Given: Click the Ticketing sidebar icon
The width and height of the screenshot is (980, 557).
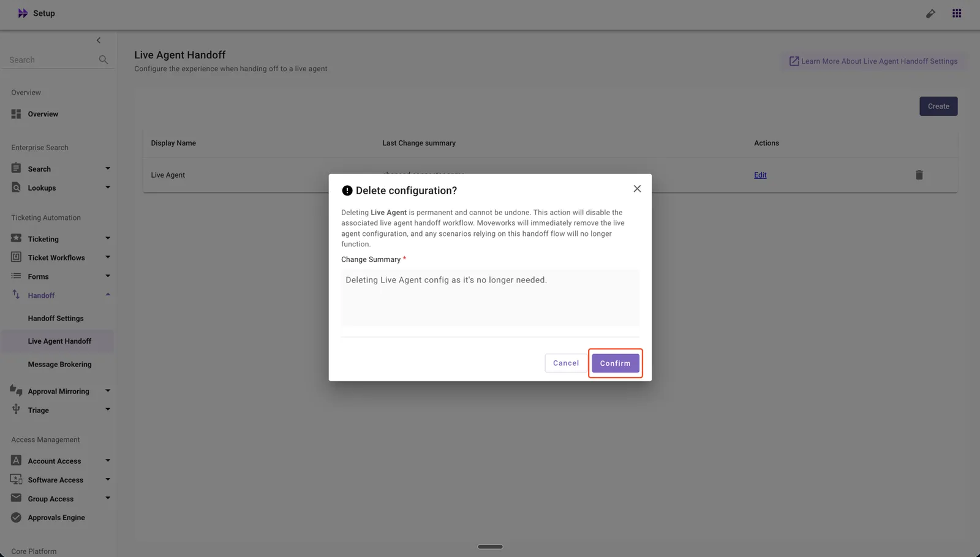Looking at the screenshot, I should (x=16, y=238).
